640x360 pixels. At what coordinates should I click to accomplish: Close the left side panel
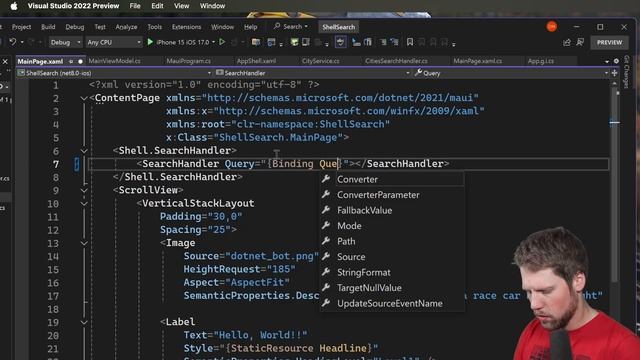coord(5,61)
